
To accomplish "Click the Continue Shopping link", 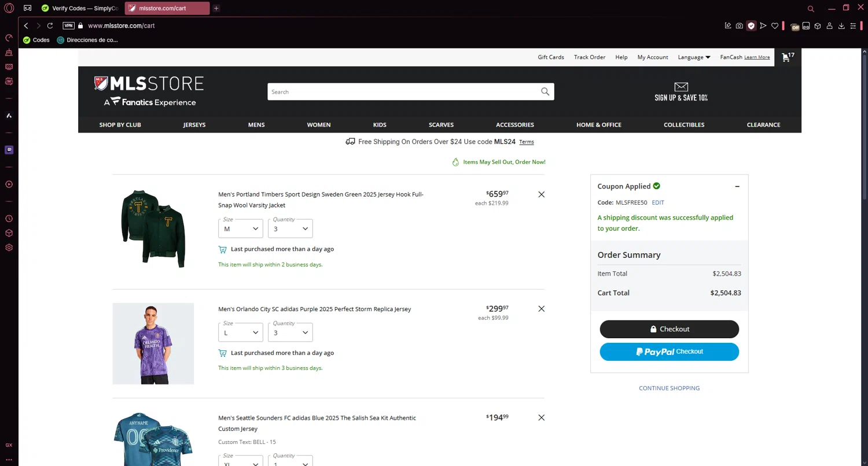I will [670, 388].
